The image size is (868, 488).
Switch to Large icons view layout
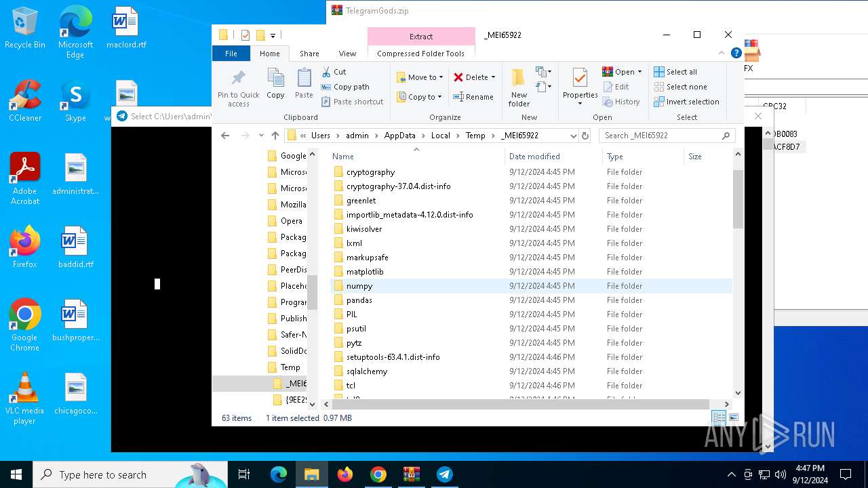733,418
